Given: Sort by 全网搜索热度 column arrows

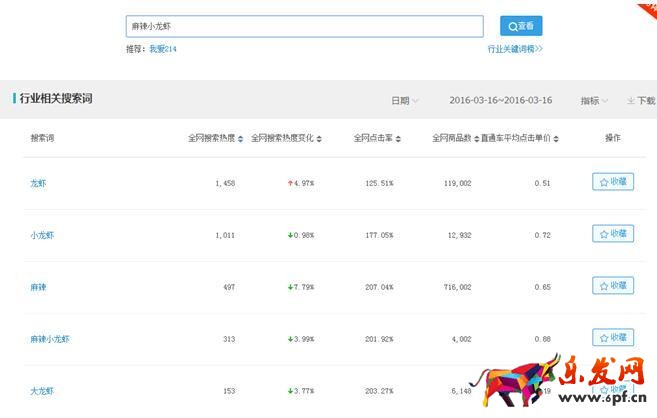Looking at the screenshot, I should 241,138.
